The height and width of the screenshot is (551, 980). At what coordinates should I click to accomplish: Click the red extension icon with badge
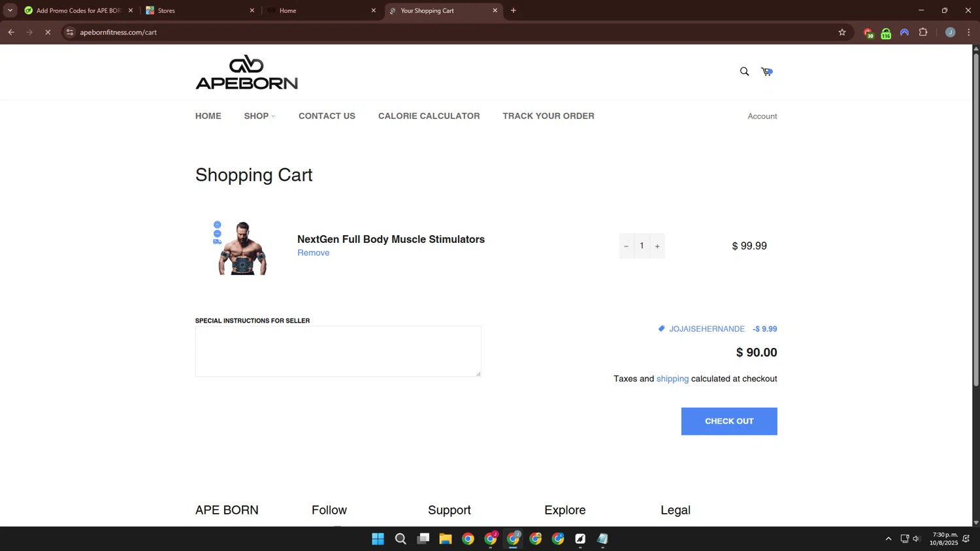(868, 33)
